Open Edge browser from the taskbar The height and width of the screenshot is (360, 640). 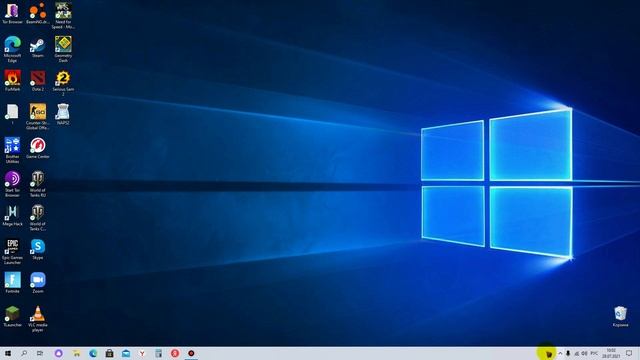coord(93,353)
